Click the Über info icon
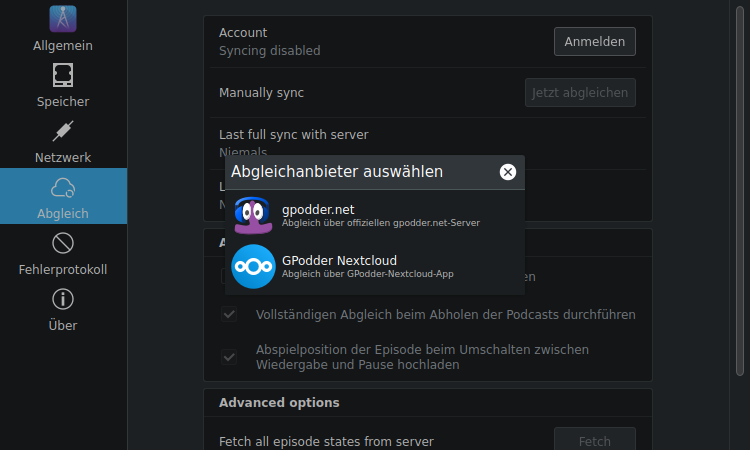This screenshot has width=750, height=450. 63,299
